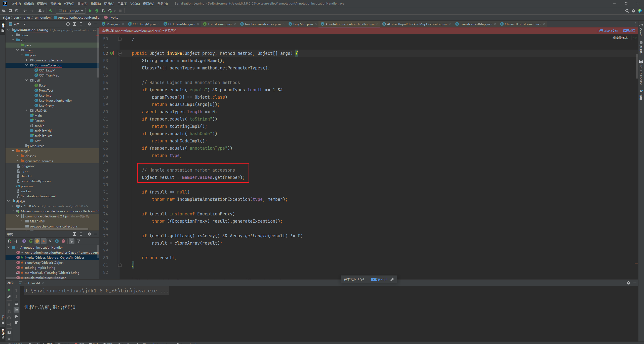Open the 重构(R) menu
Viewport: 644px width, 344px height.
pyautogui.click(x=82, y=4)
